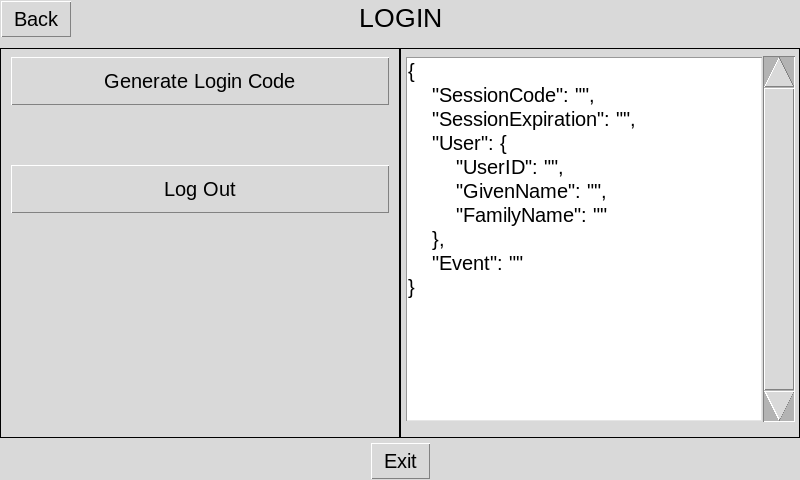Place cursor on the SessionCode line
Image resolution: width=800 pixels, height=480 pixels.
pos(512,96)
